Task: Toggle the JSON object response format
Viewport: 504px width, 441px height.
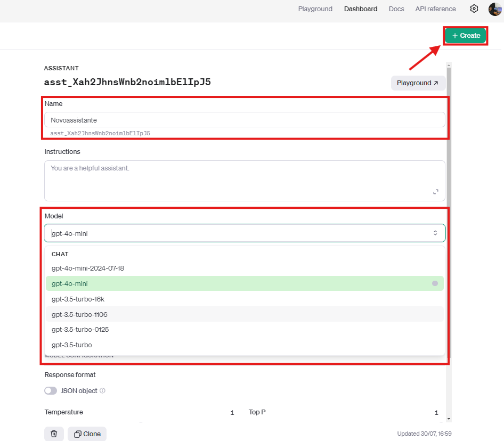Action: coord(51,391)
